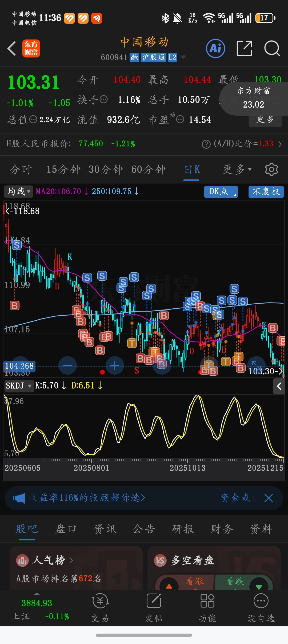Open the Ai assistant icon
This screenshot has height=644, width=288.
pyautogui.click(x=215, y=48)
